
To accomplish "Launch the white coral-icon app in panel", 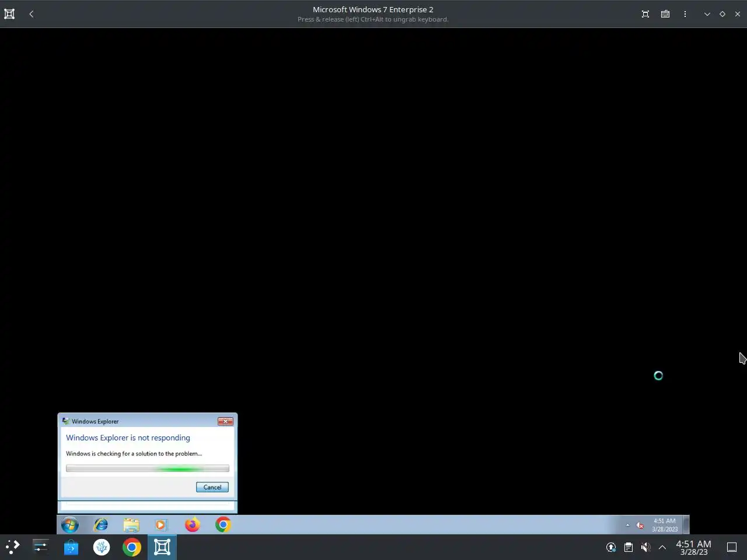I will pos(102,547).
